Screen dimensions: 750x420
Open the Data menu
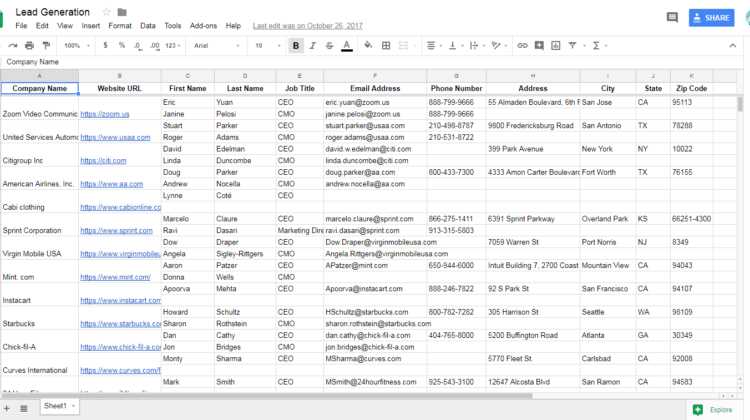point(148,26)
